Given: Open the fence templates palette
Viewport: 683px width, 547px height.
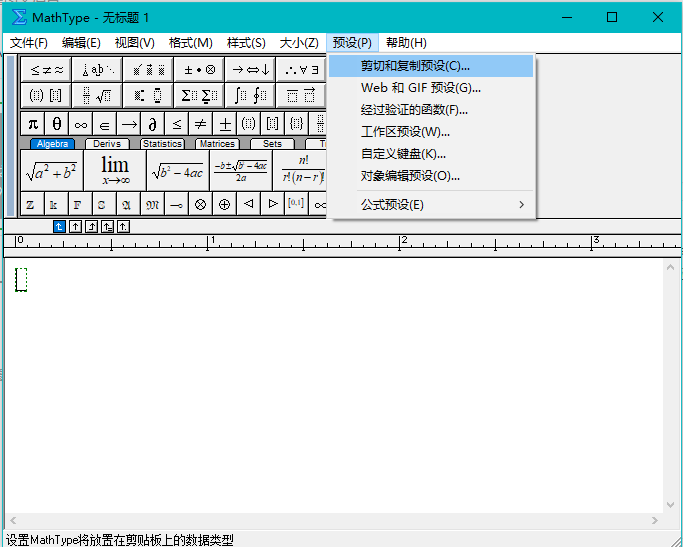Looking at the screenshot, I should pos(46,95).
